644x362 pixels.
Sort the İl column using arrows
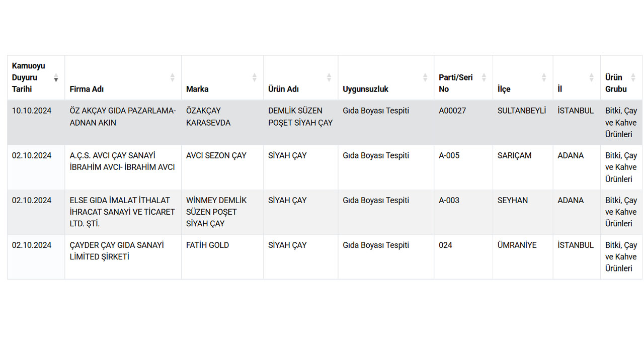591,77
